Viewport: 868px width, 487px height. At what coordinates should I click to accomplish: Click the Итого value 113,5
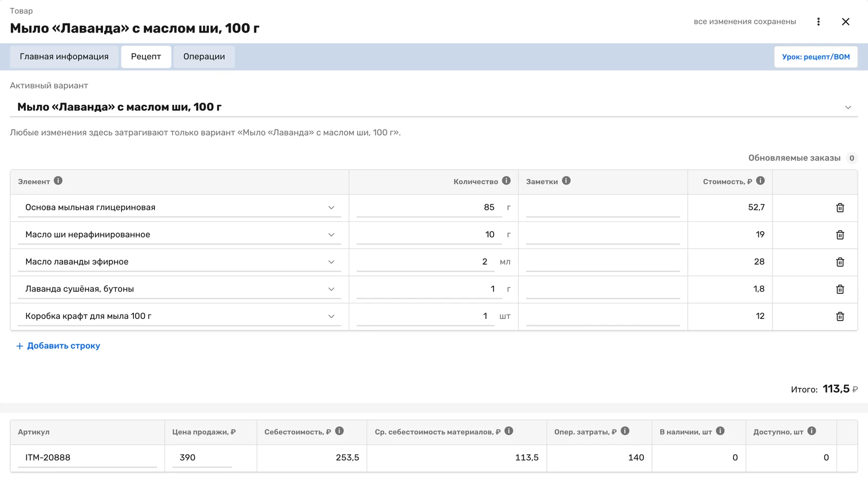point(835,389)
